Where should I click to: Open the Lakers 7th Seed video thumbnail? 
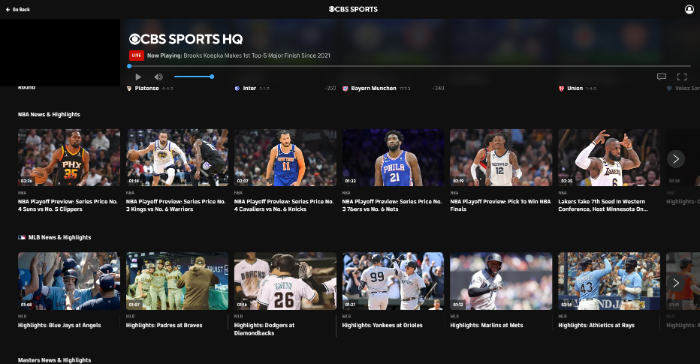coord(609,157)
